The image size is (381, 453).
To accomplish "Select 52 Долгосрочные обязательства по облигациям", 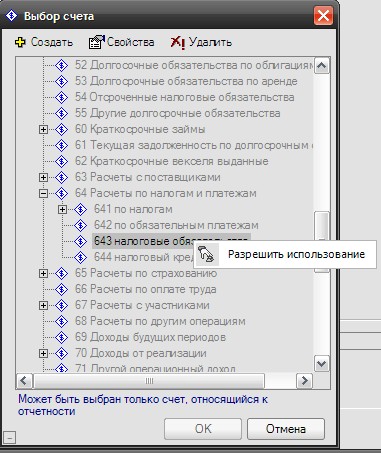I will (194, 65).
